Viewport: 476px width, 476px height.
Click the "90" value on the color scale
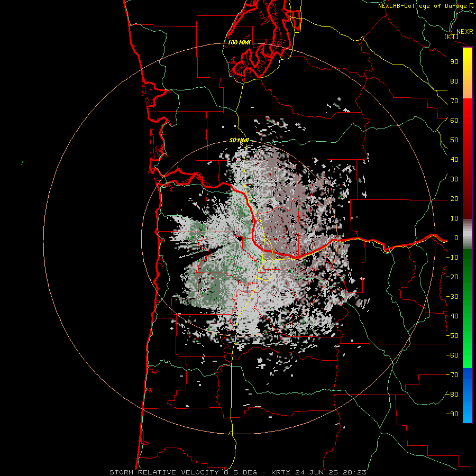(x=454, y=62)
